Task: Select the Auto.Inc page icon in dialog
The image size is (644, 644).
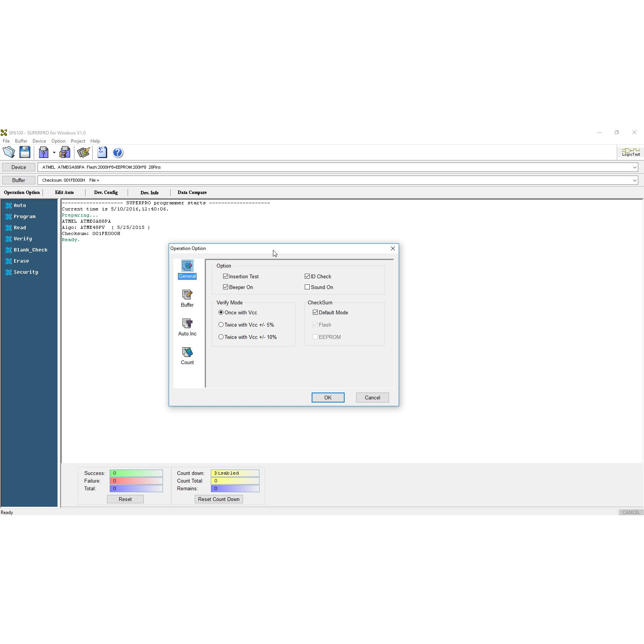Action: [x=187, y=327]
